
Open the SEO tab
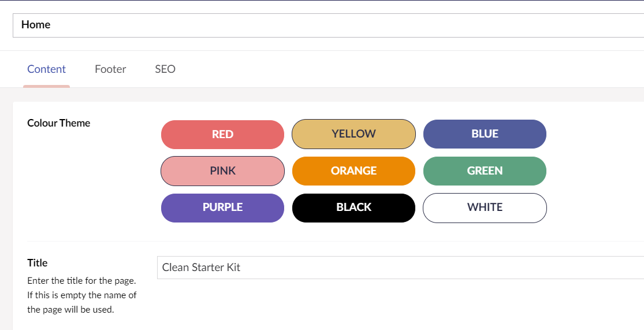click(x=165, y=69)
